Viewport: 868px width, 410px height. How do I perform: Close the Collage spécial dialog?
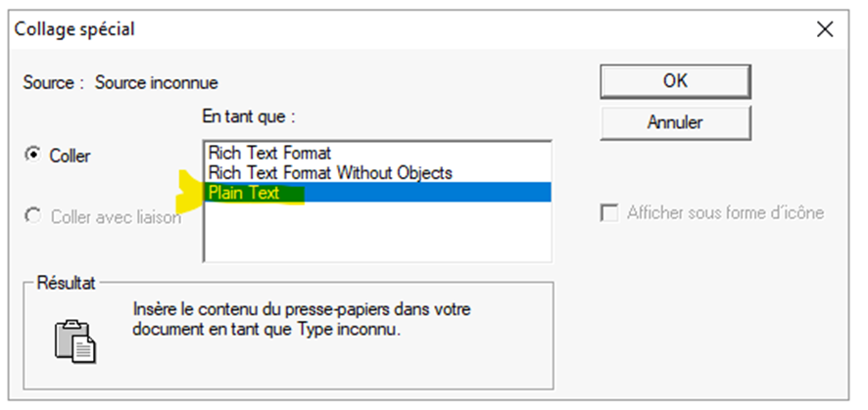[x=824, y=28]
